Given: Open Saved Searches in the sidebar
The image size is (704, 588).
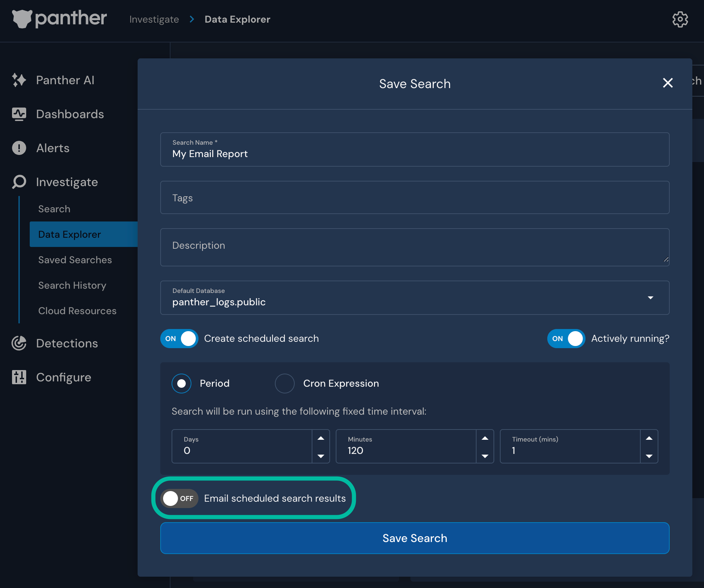Looking at the screenshot, I should click(75, 260).
